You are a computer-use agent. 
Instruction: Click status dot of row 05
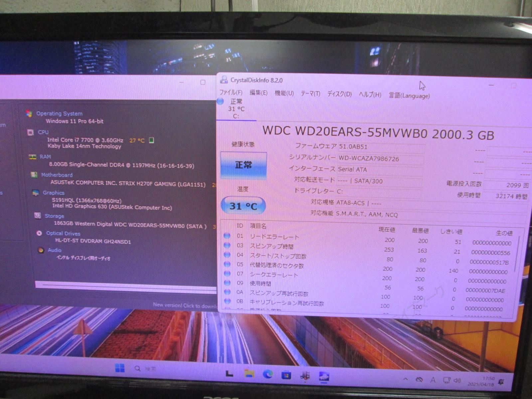tap(227, 264)
